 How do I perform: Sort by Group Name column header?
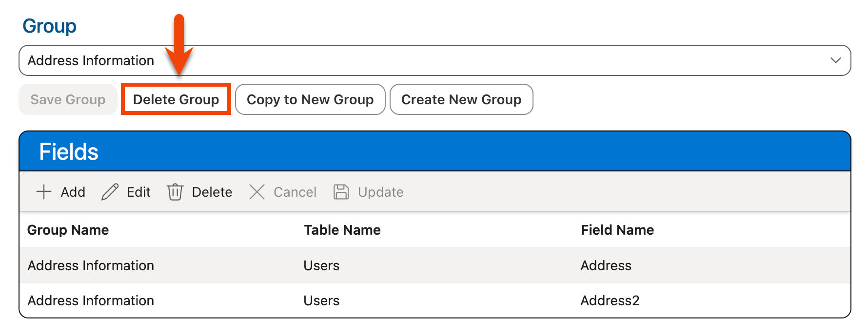[x=68, y=230]
